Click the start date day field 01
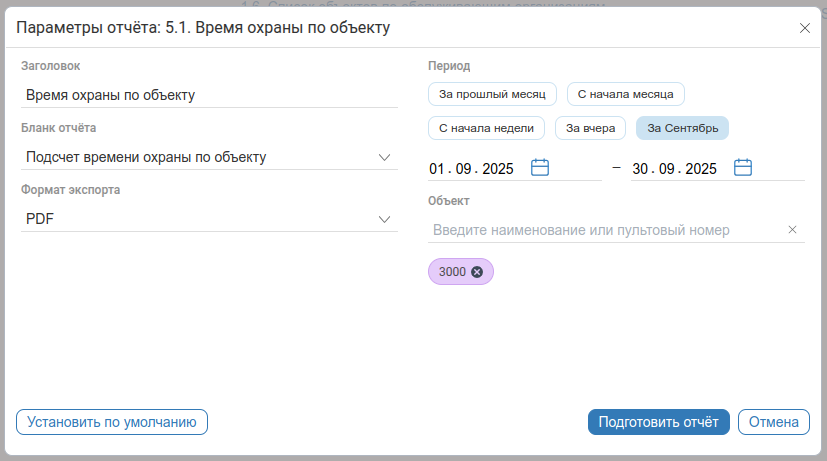 pos(437,169)
